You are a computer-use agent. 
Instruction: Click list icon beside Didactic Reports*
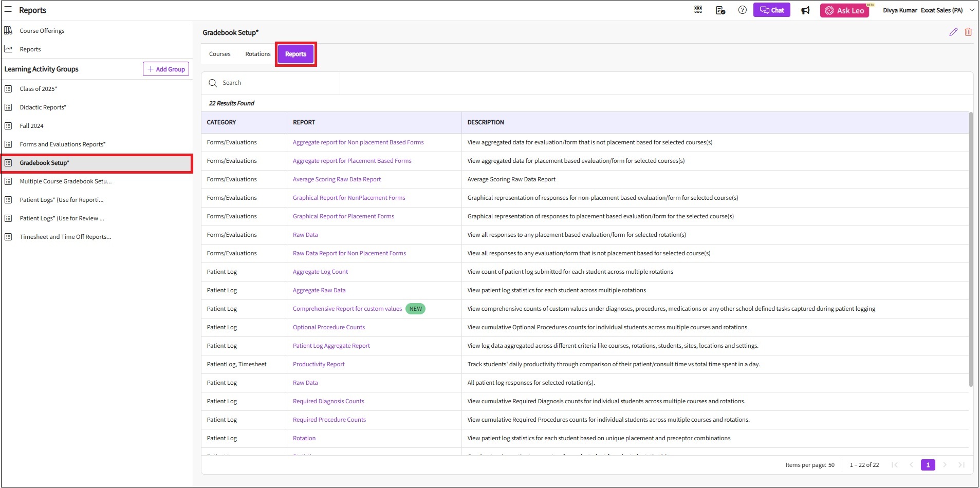[x=8, y=107]
